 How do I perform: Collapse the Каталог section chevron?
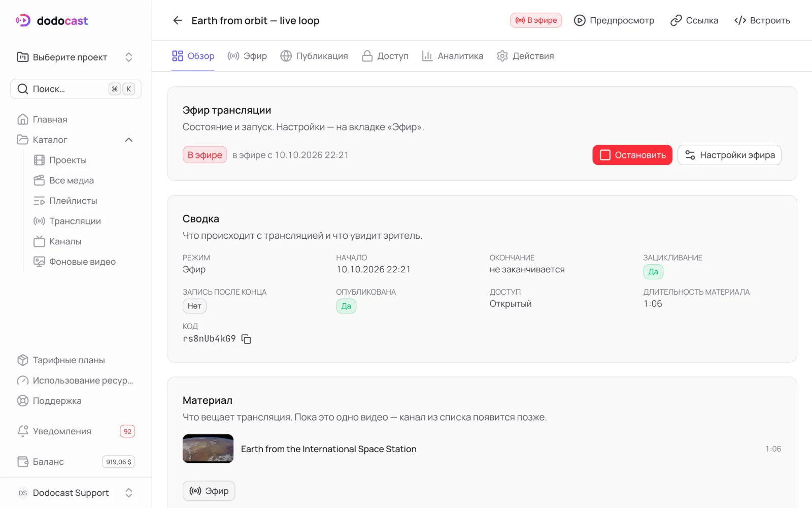tap(129, 140)
